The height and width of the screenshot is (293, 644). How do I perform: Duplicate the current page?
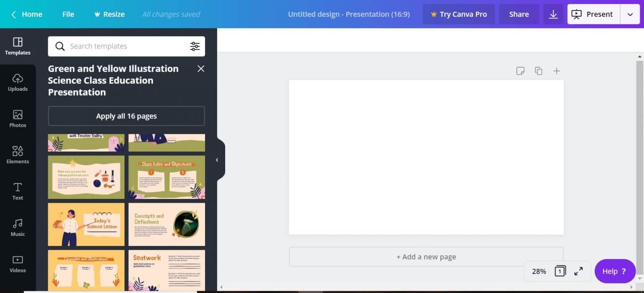pos(538,71)
